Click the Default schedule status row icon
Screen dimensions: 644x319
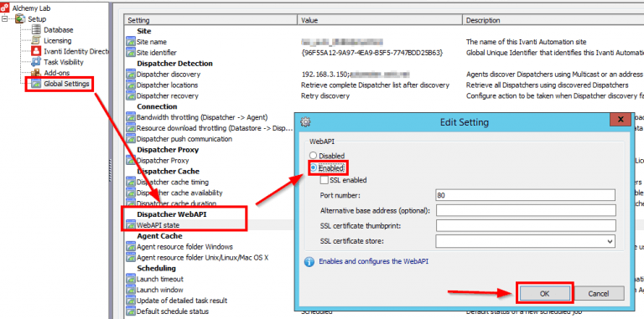point(131,311)
